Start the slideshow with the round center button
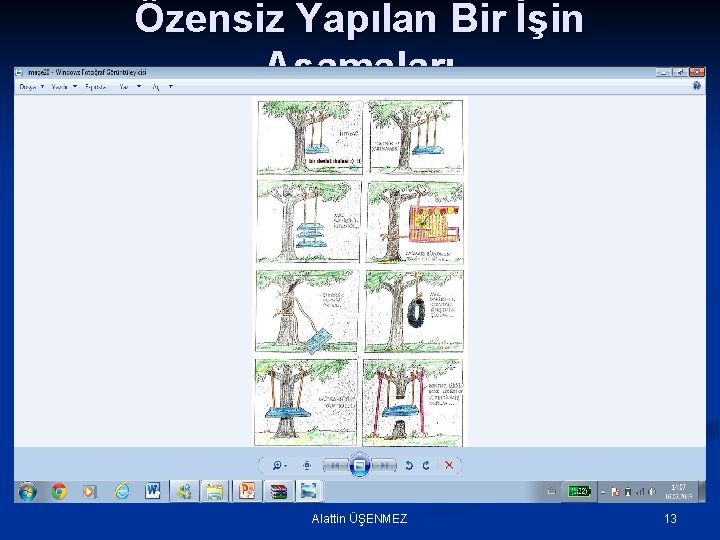This screenshot has width=720, height=540. (x=360, y=465)
